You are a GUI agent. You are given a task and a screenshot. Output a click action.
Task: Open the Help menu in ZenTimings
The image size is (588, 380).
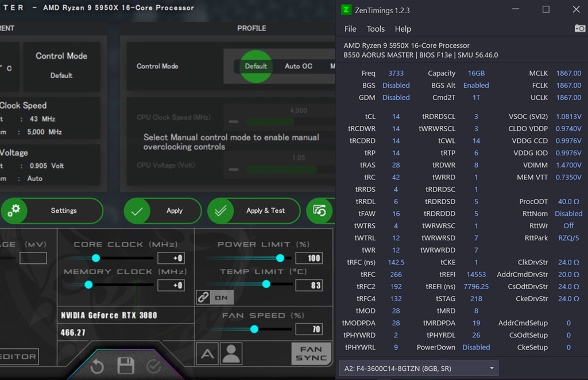[403, 29]
